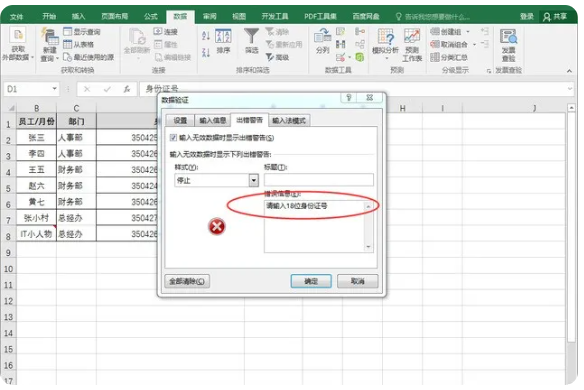Switch to 视图 (View) ribbon tab
Viewport: 584px width, 390px height.
[239, 16]
